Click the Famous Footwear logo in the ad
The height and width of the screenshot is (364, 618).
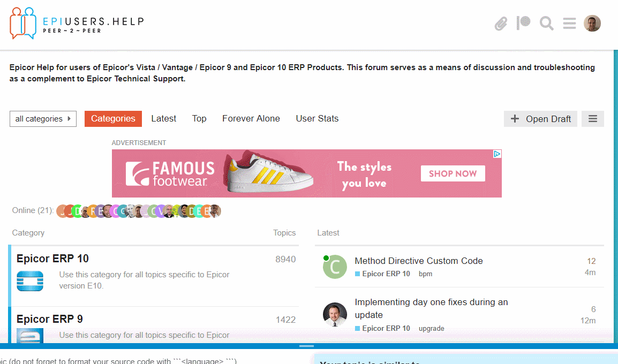tap(170, 173)
